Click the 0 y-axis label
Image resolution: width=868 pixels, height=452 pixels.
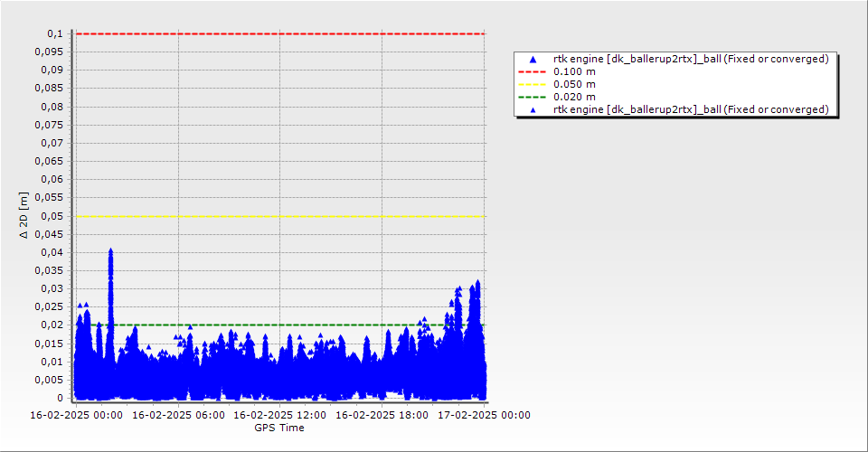pos(61,398)
